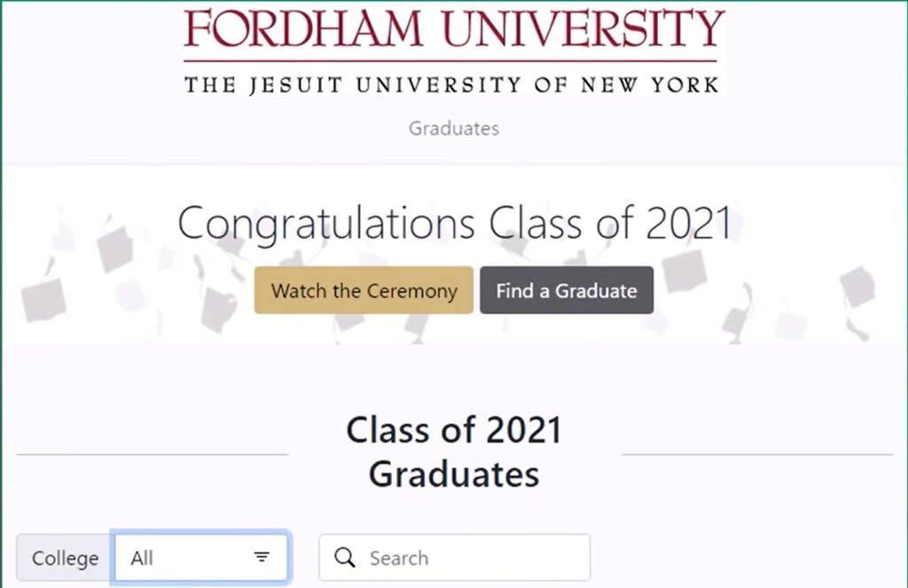
Task: Click the magnifying glass search icon
Action: pyautogui.click(x=345, y=557)
